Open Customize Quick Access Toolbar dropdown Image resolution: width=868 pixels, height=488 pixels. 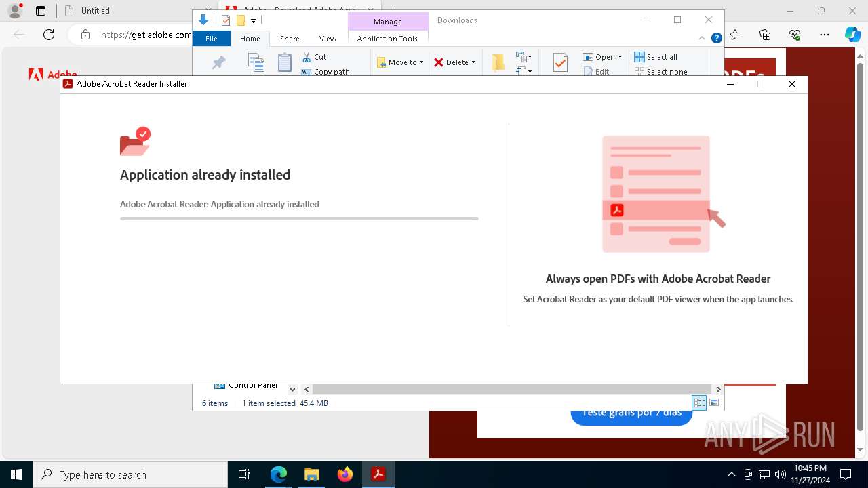(x=253, y=21)
